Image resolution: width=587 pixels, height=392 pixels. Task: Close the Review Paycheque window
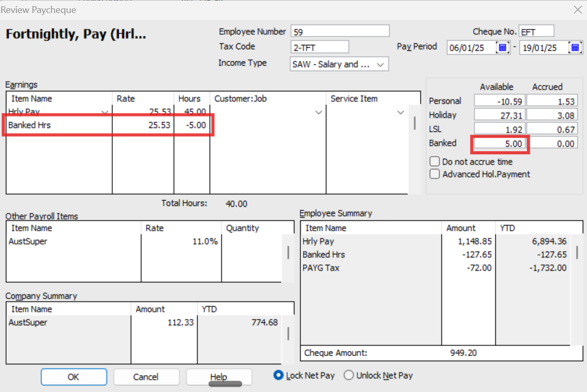point(578,10)
